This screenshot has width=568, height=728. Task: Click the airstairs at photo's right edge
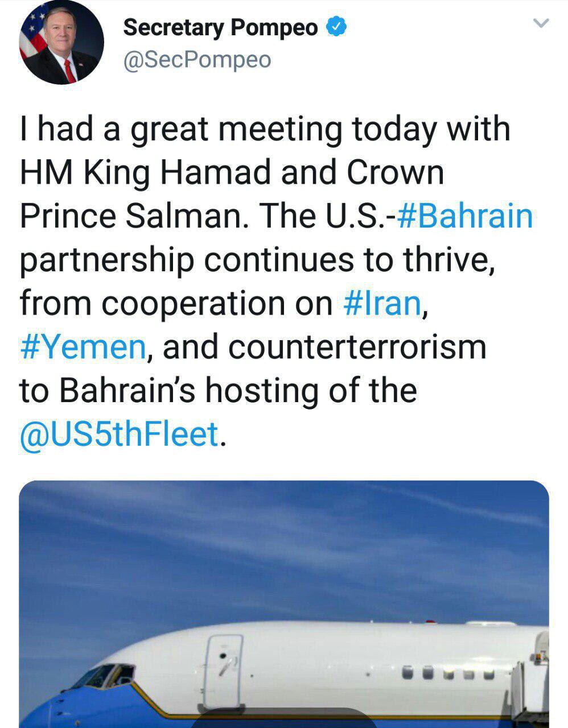tap(533, 682)
